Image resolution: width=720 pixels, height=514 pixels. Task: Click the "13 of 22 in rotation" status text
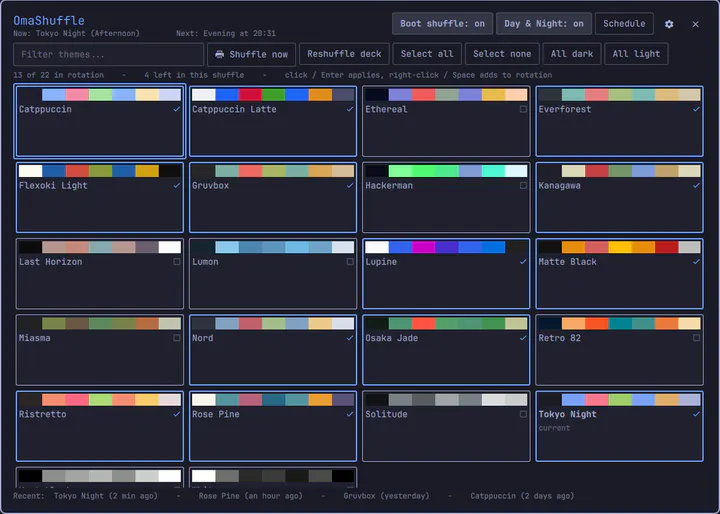(58, 75)
